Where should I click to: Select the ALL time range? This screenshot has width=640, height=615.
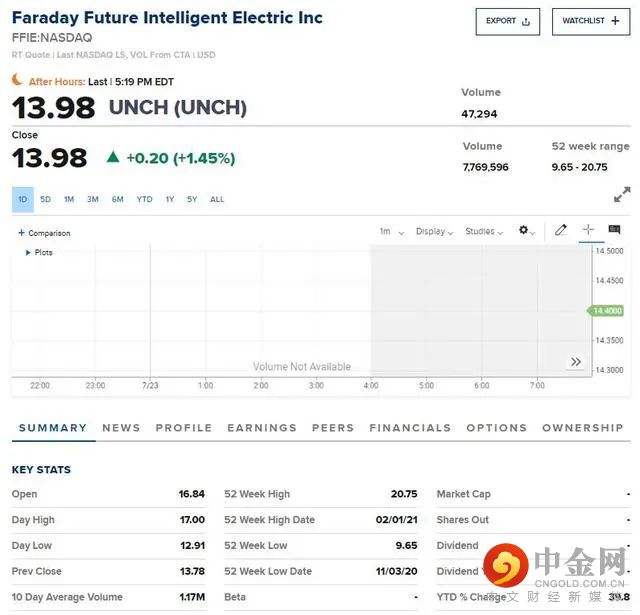click(217, 200)
